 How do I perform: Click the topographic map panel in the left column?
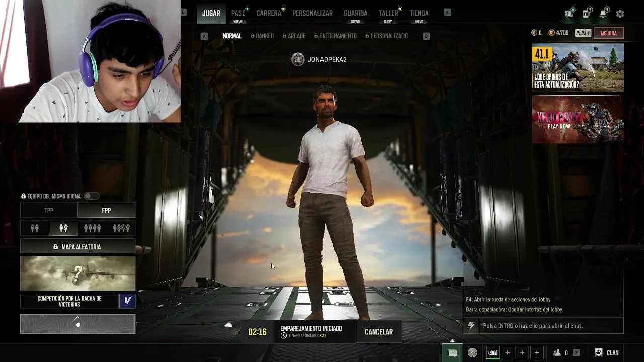click(77, 324)
